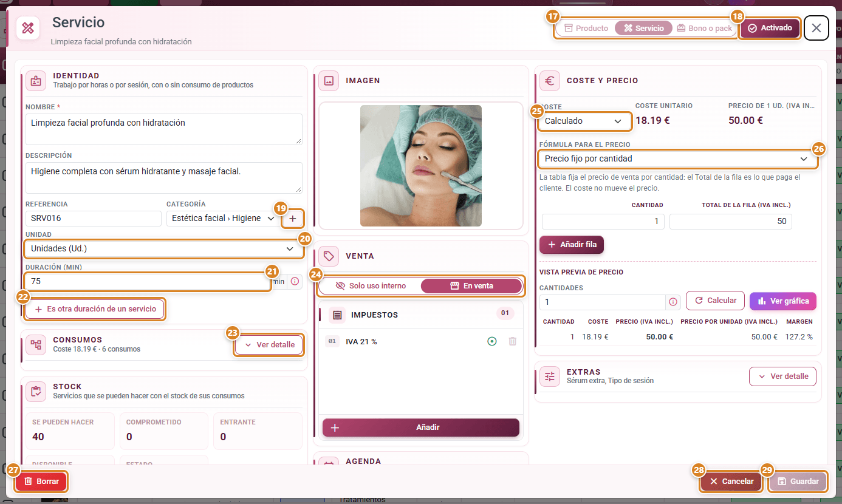Click the Coste y Precio euro icon
This screenshot has width=842, height=504.
click(550, 80)
